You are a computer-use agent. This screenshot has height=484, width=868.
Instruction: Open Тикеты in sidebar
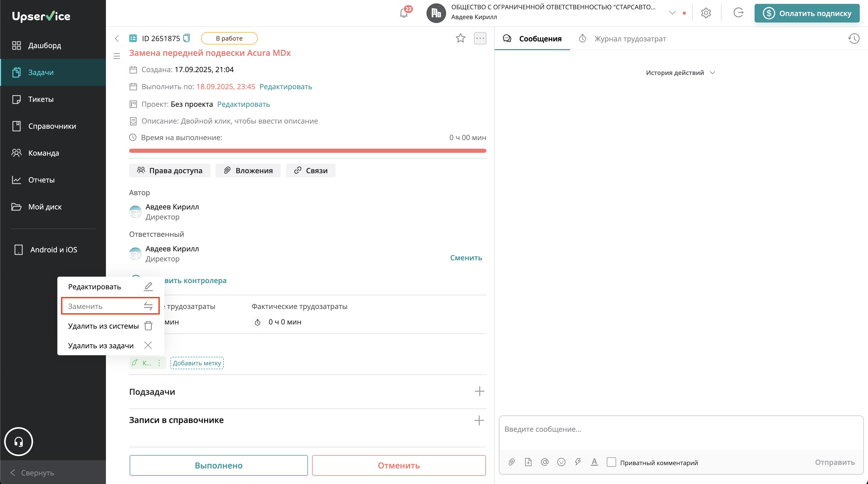[53, 100]
